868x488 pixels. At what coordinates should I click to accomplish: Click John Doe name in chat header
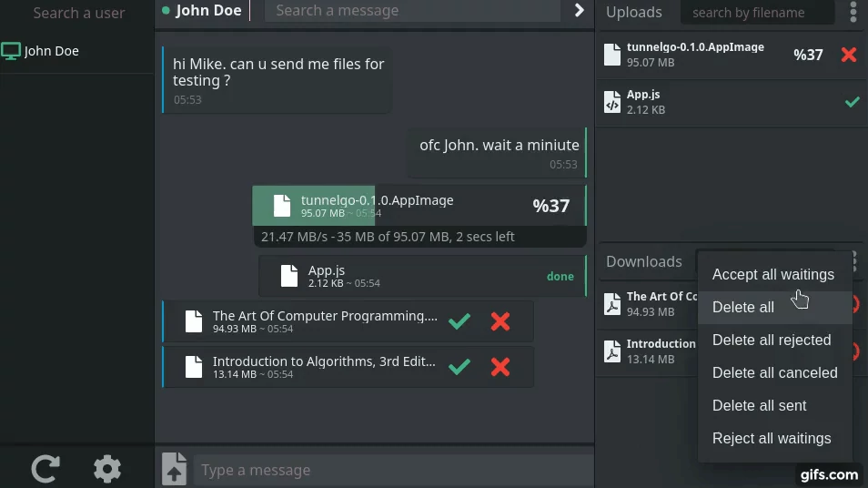(208, 11)
